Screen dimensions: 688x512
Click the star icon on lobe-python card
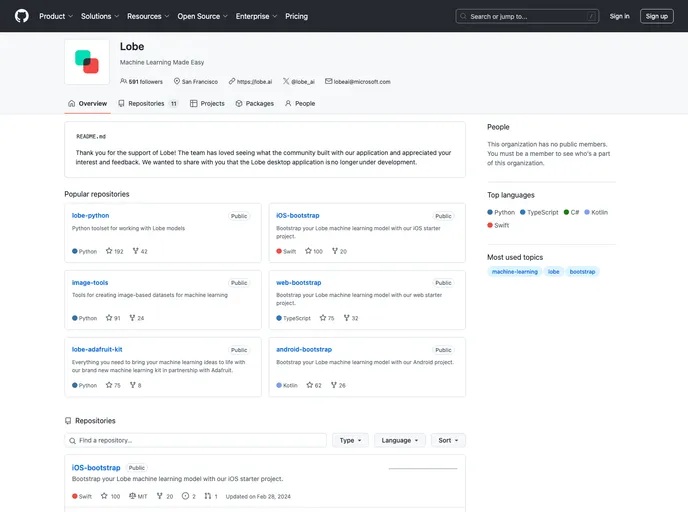tap(109, 251)
